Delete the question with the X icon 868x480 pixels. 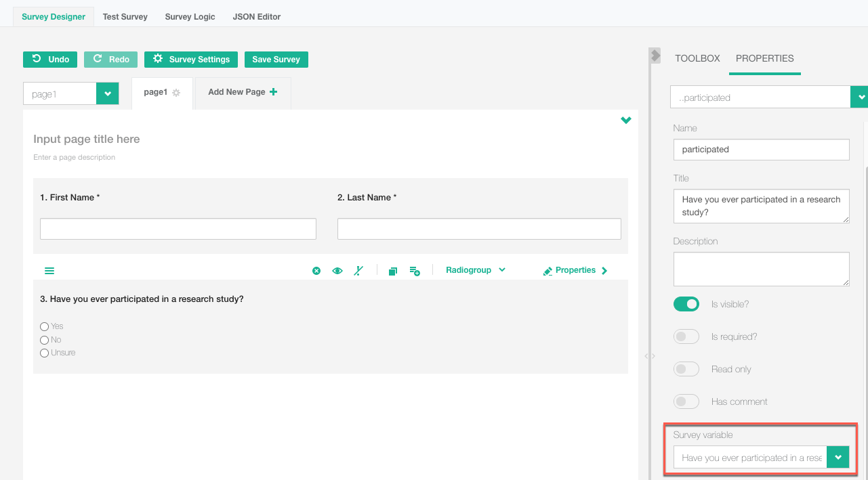tap(316, 271)
